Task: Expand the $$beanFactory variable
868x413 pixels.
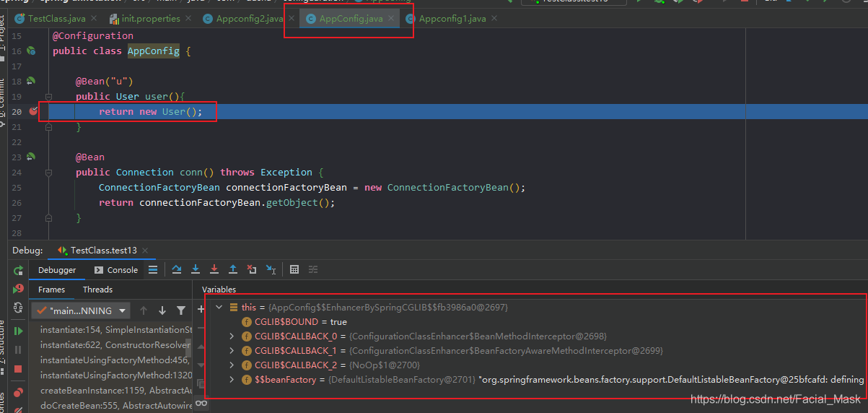Action: point(232,380)
